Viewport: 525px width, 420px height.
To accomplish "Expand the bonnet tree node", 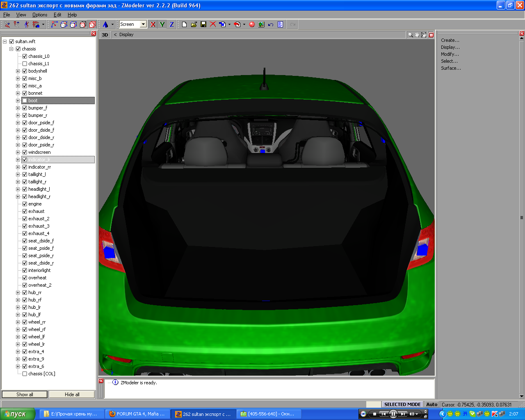I will click(x=18, y=93).
